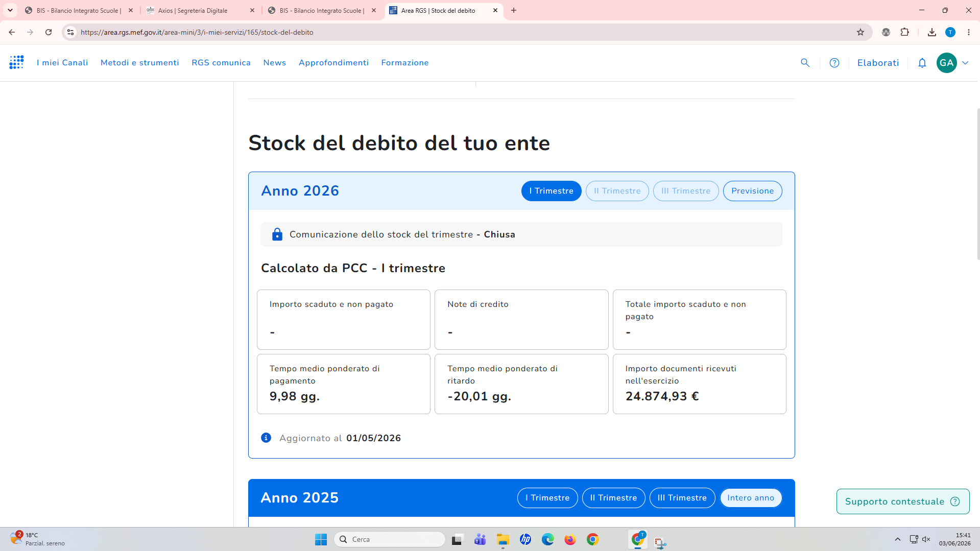Select II Trimestre for Anno 2026
Viewport: 980px width, 551px height.
point(617,191)
